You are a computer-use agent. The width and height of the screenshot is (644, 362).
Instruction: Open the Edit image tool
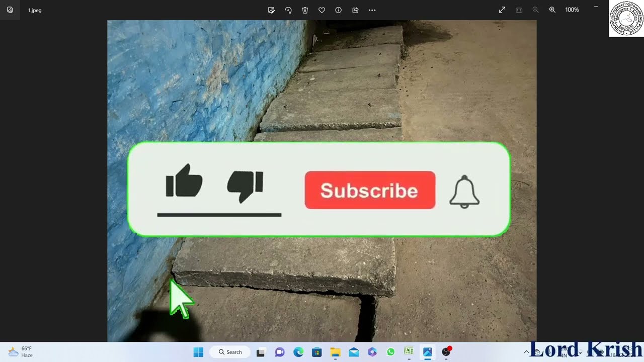click(271, 10)
